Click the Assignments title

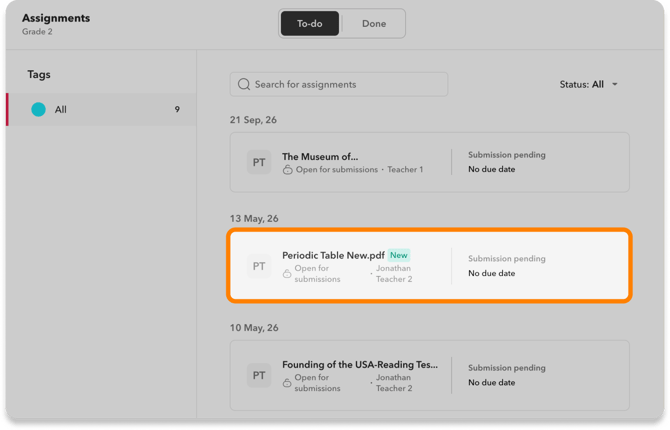[56, 18]
